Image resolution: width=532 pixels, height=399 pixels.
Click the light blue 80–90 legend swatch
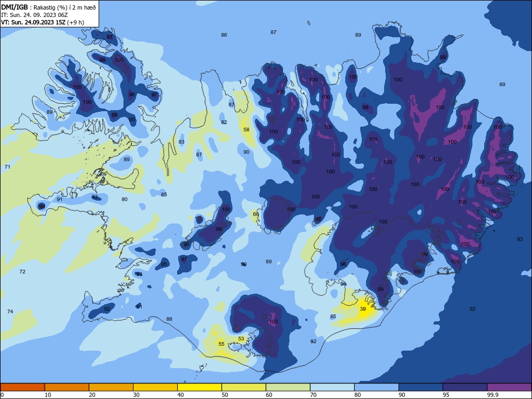377,387
